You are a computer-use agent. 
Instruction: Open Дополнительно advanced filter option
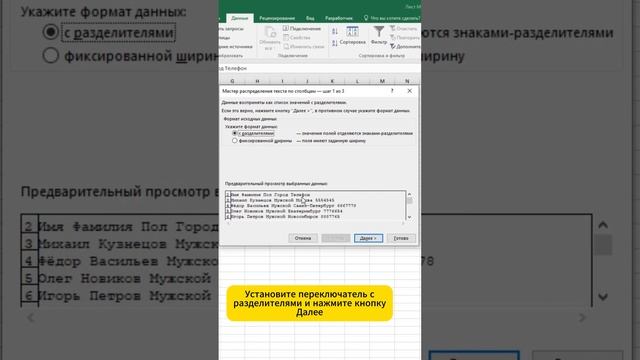point(405,47)
